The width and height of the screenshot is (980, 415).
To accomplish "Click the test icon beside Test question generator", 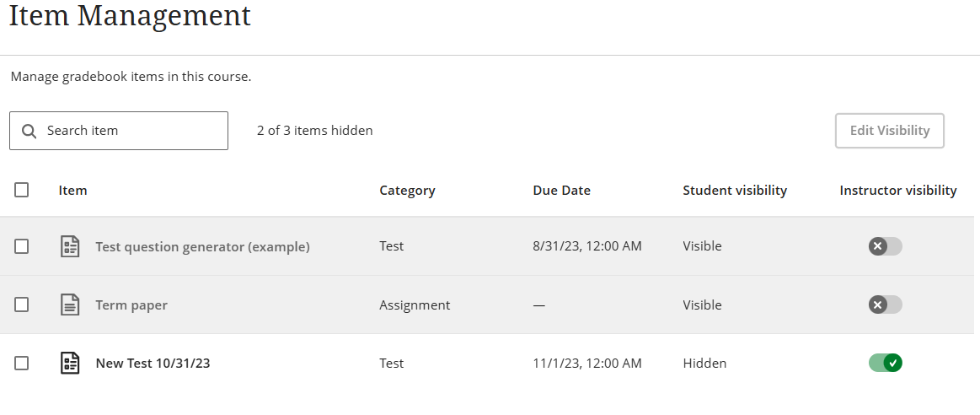I will coord(71,246).
